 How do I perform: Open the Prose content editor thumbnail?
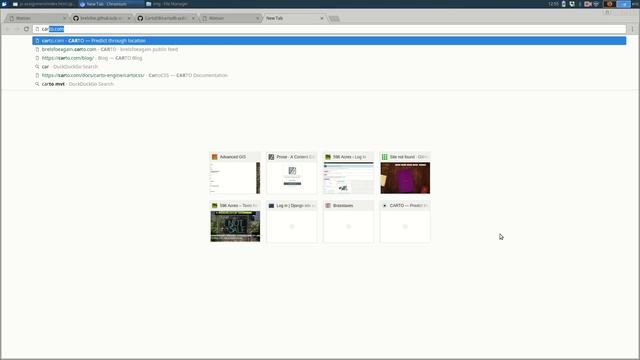tap(292, 173)
